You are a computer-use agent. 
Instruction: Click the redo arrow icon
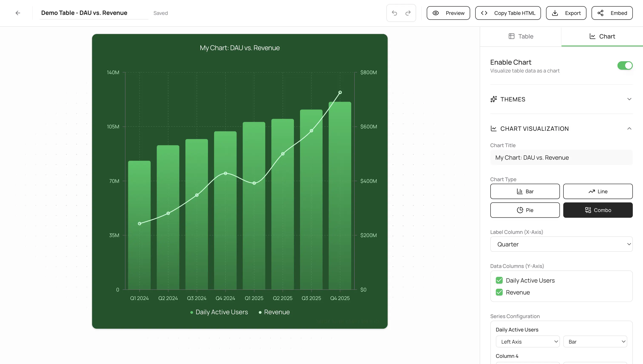(x=408, y=13)
